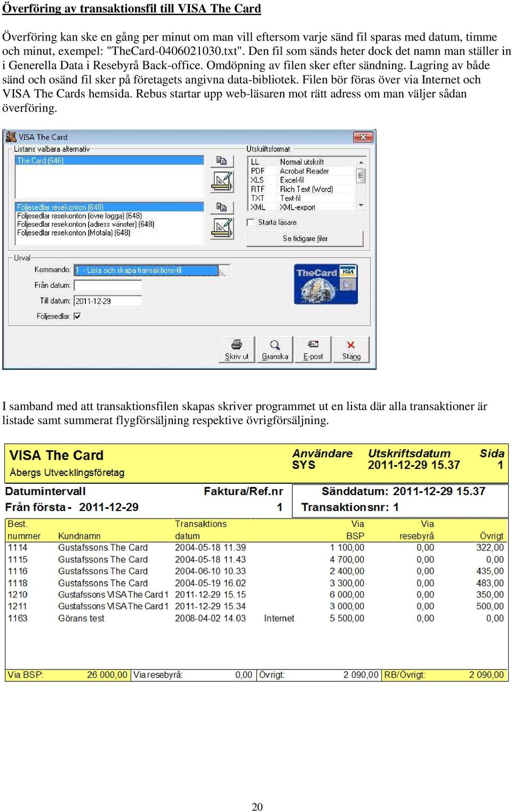Click transaction date 2004-05-18 11.39

click(x=210, y=547)
